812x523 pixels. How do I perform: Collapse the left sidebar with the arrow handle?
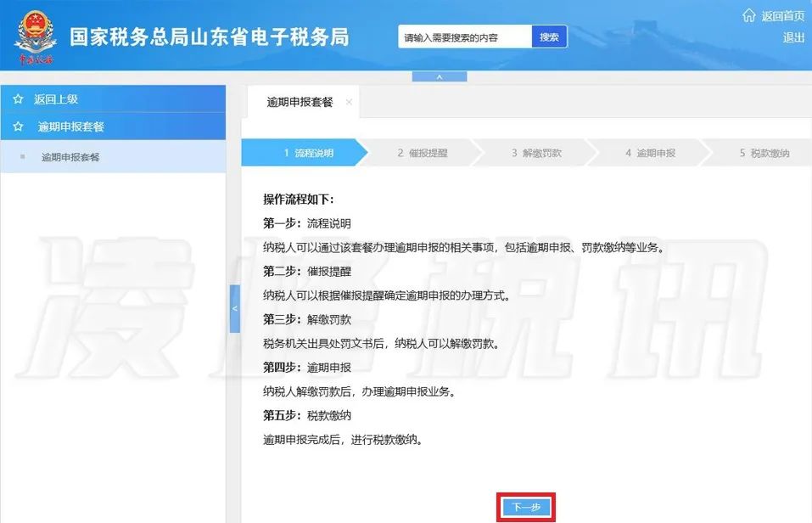click(x=235, y=309)
